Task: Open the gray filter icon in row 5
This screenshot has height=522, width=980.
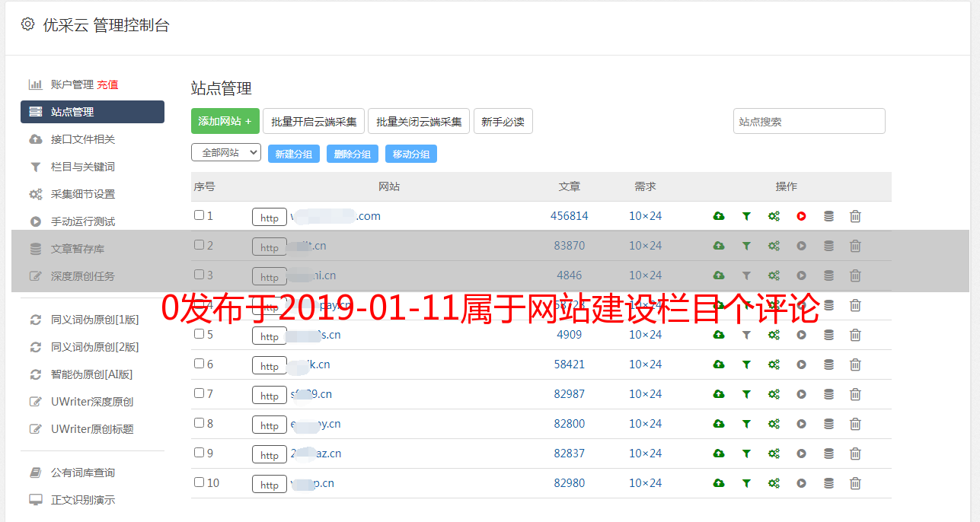Action: point(746,335)
